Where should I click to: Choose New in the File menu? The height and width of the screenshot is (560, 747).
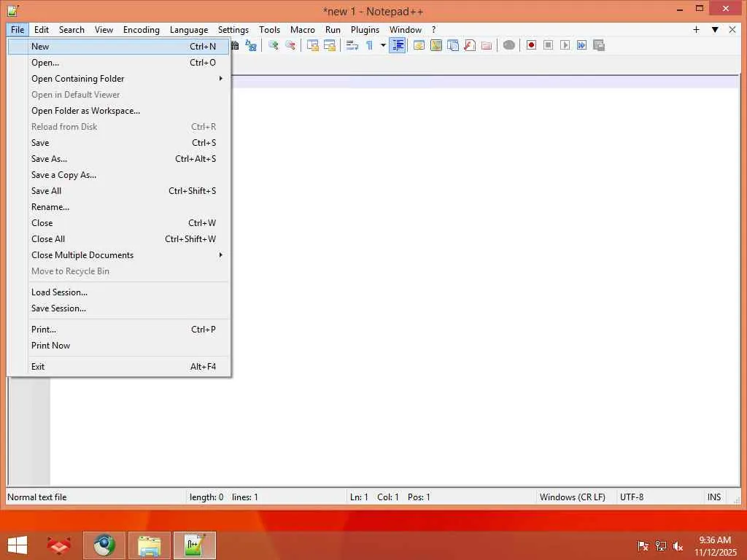119,46
